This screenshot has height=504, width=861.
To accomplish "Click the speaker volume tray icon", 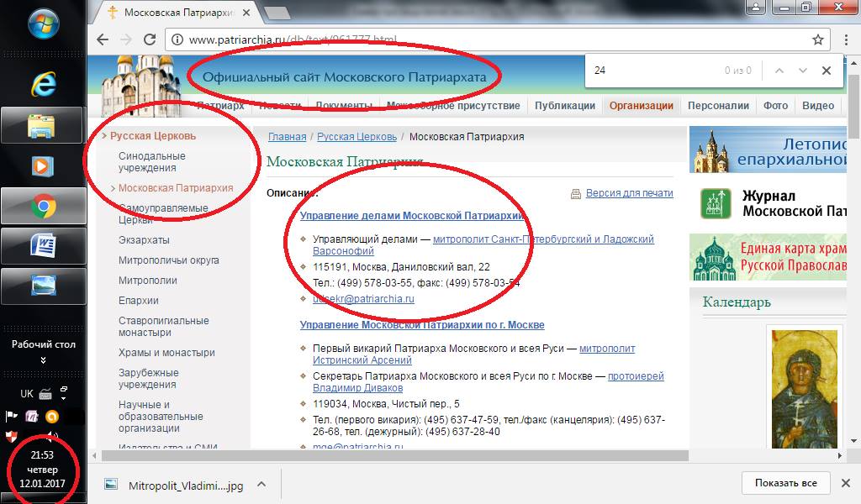I will (x=51, y=437).
